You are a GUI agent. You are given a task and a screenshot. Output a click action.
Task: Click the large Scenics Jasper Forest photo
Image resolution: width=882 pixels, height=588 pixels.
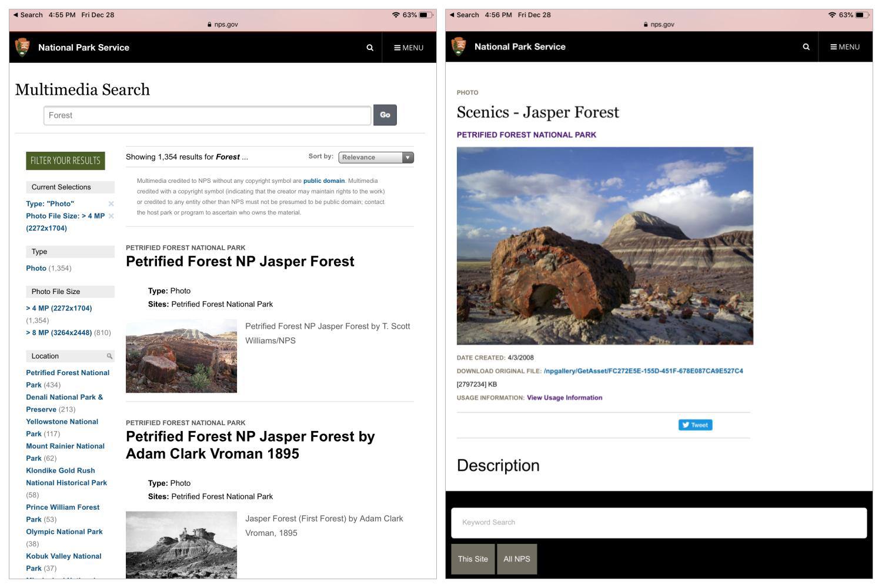click(605, 246)
